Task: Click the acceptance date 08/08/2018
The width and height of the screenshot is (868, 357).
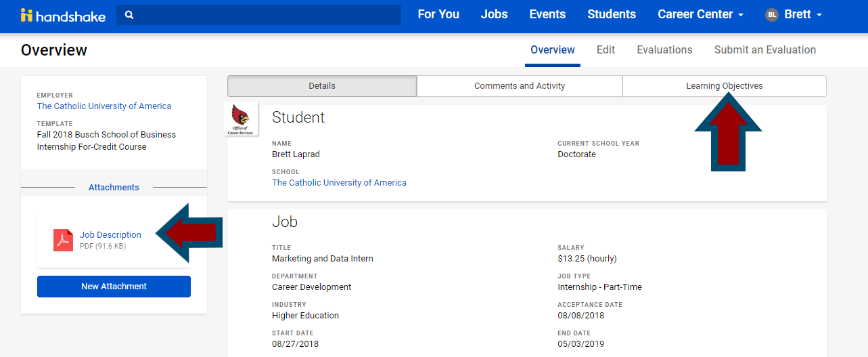Action: pyautogui.click(x=580, y=316)
